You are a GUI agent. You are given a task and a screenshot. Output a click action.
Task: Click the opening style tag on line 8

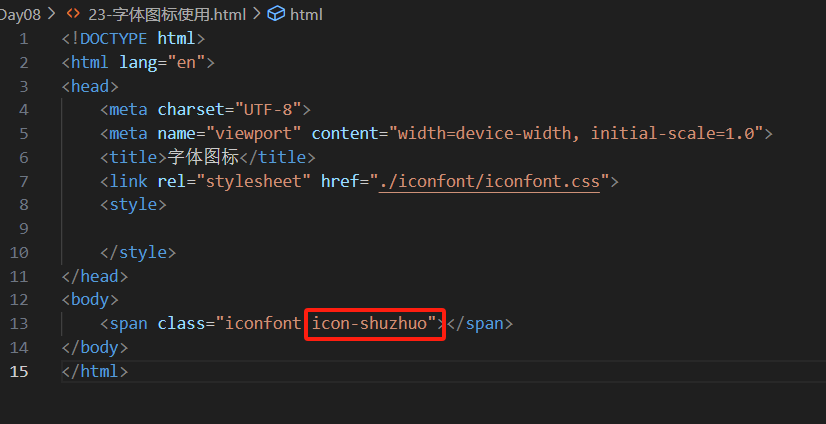click(133, 204)
